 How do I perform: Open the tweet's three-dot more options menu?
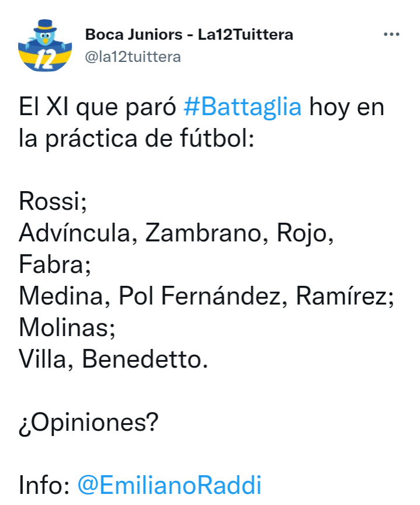[x=391, y=34]
